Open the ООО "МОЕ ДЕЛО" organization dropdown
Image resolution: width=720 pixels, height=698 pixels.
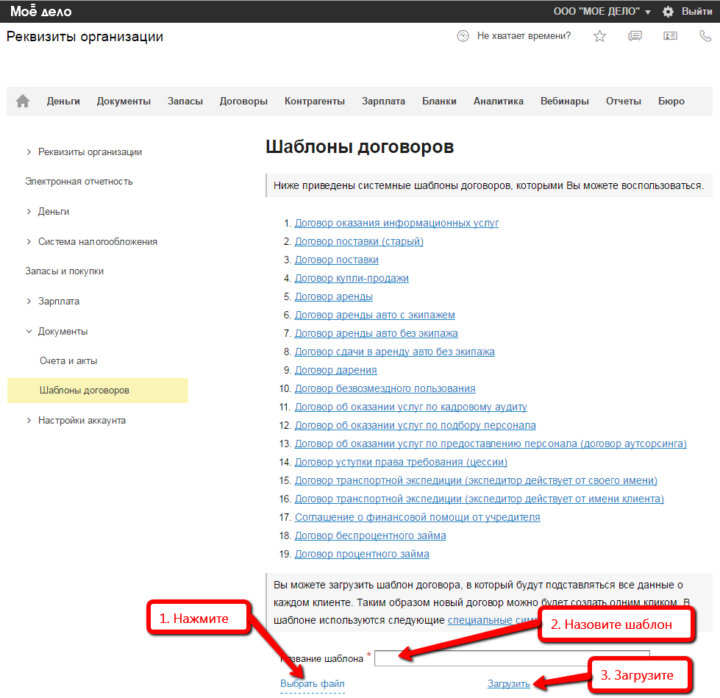pos(602,11)
